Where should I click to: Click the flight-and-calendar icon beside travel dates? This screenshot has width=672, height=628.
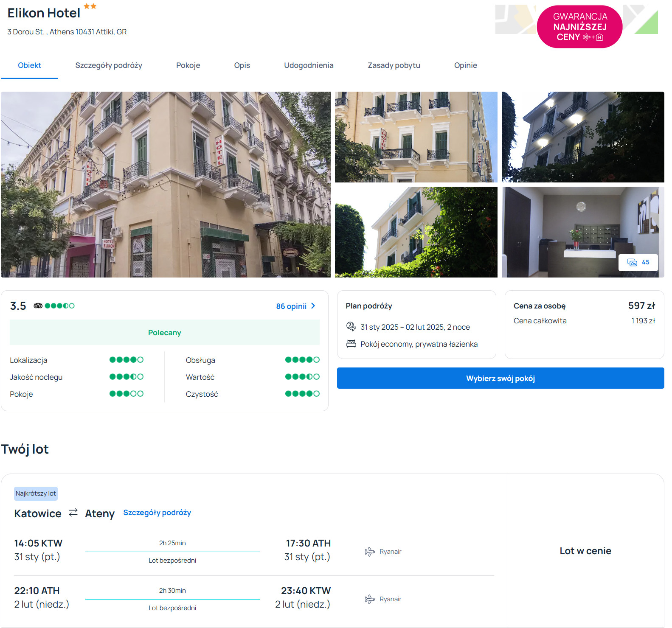click(x=351, y=327)
